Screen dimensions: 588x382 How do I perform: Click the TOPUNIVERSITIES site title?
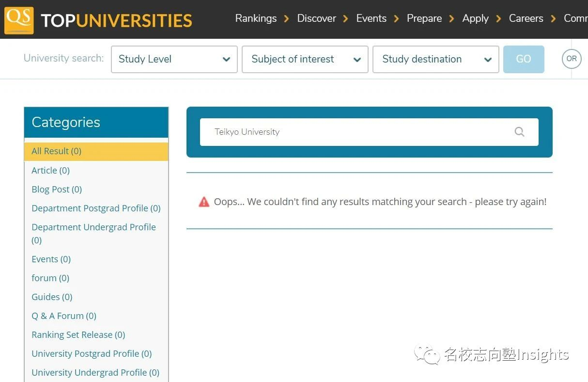pos(116,21)
